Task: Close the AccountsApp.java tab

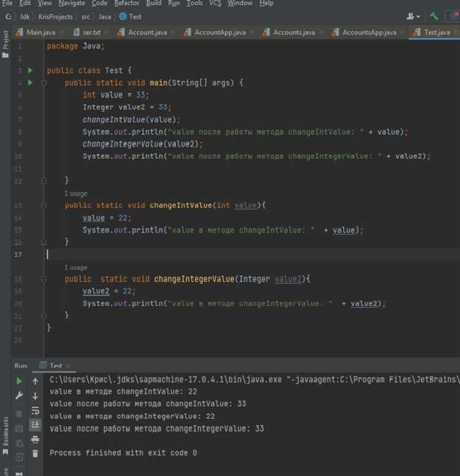Action: [402, 32]
